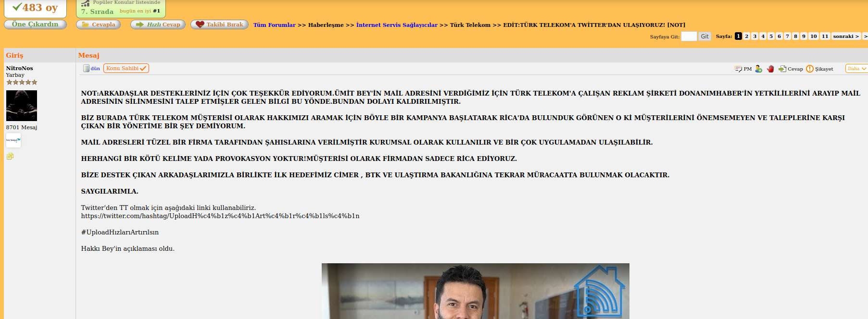The height and width of the screenshot is (319, 868).
Task: Go to page 4
Action: click(x=763, y=36)
